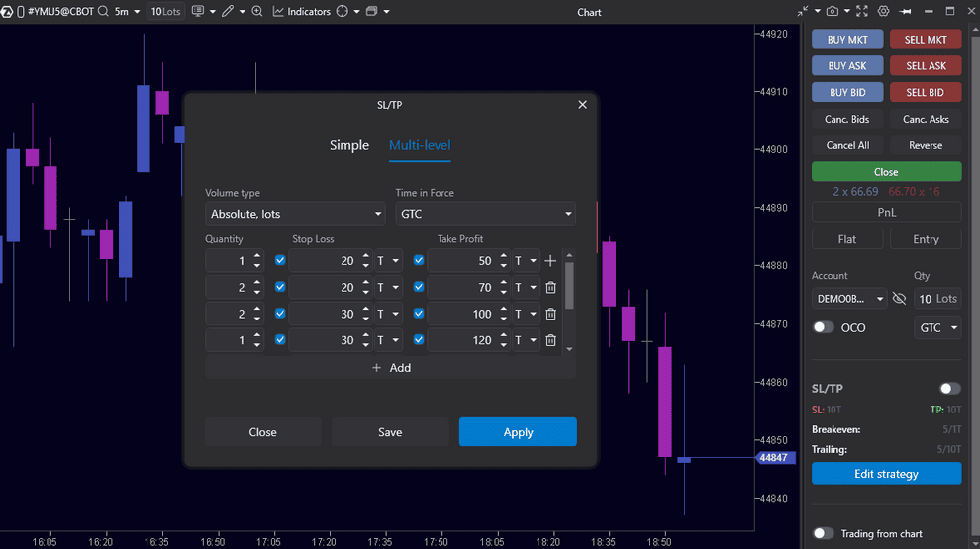Uncheck the stop loss checkbox in the first row
The height and width of the screenshot is (549, 980).
(280, 260)
